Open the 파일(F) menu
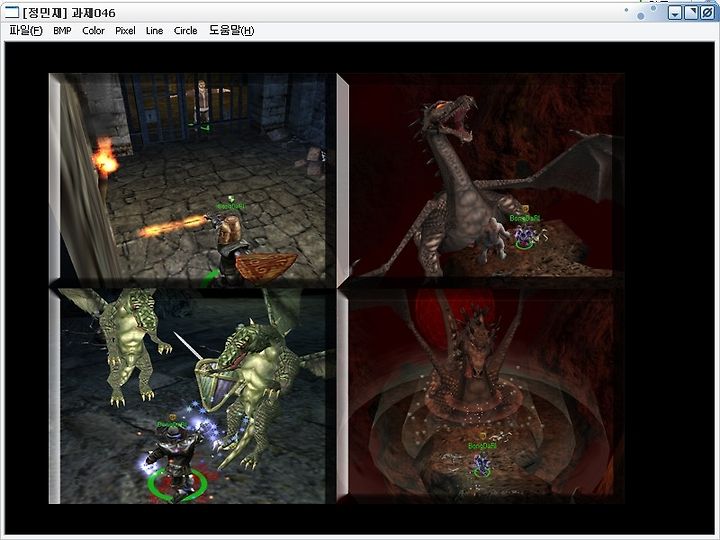The width and height of the screenshot is (720, 540). click(26, 31)
